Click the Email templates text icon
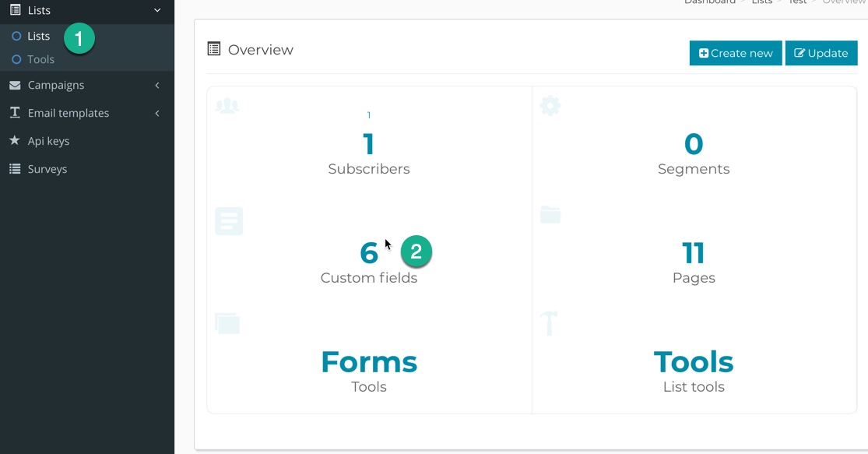This screenshot has height=454, width=868. pyautogui.click(x=15, y=112)
